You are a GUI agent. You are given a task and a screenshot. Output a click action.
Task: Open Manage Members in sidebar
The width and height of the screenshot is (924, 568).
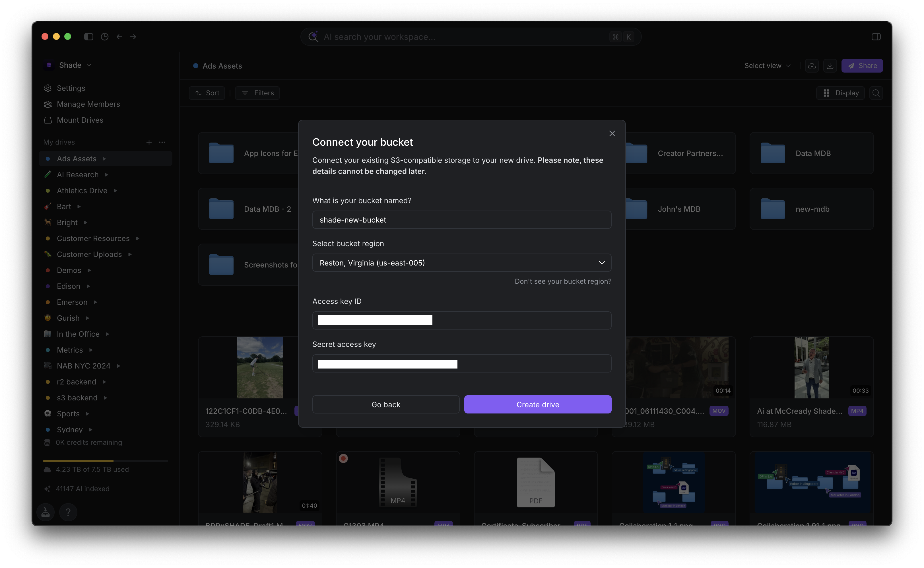pyautogui.click(x=88, y=104)
